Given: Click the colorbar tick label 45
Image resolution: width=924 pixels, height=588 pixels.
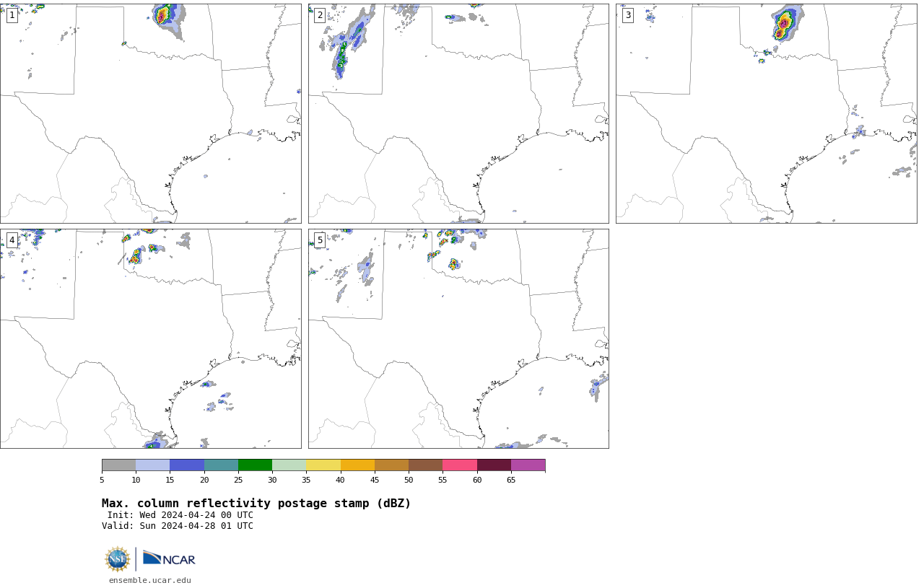Looking at the screenshot, I should tap(375, 480).
